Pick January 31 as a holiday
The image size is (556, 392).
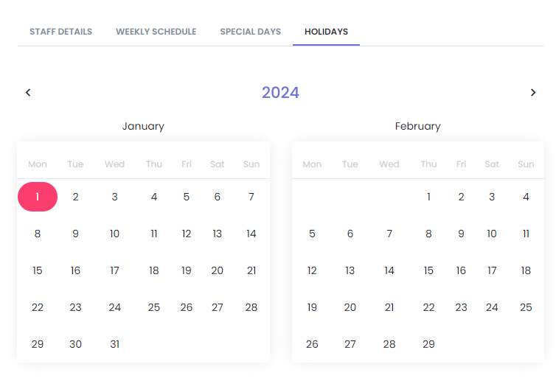click(114, 344)
